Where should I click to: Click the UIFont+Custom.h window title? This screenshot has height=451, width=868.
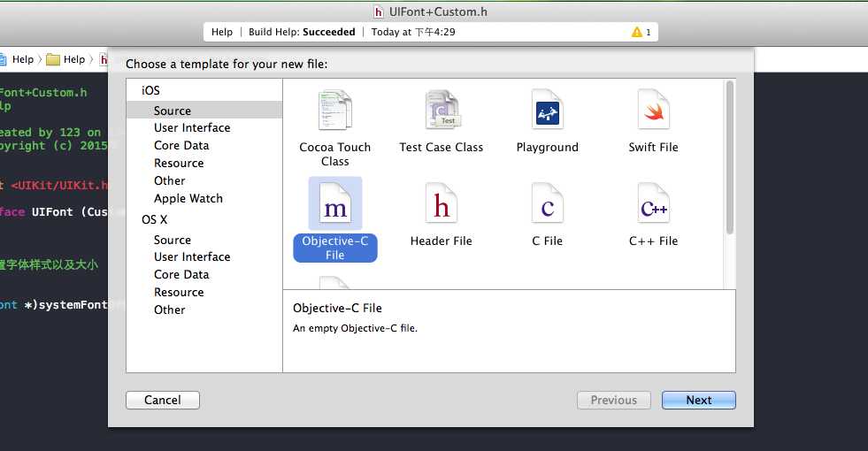438,11
